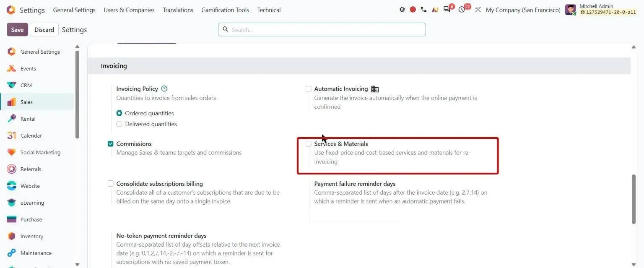Click the red recording indicator icon
Viewport: 644px width, 268px height.
click(413, 10)
